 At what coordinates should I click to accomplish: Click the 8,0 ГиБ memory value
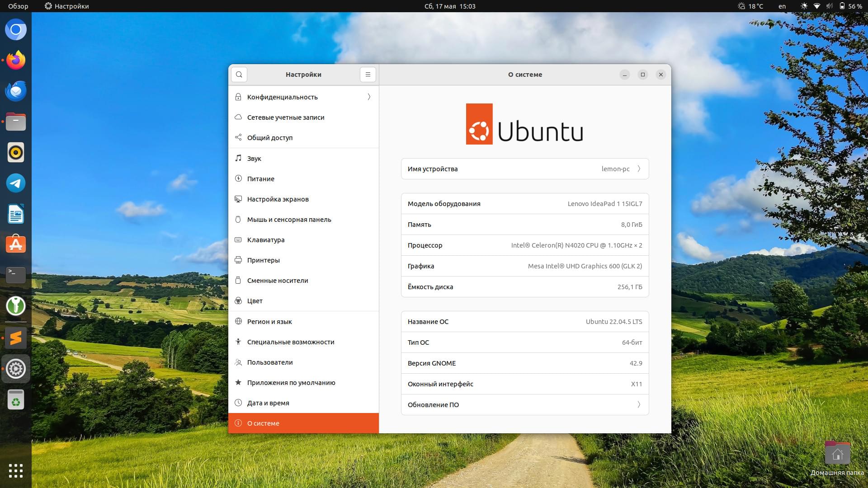pos(632,224)
